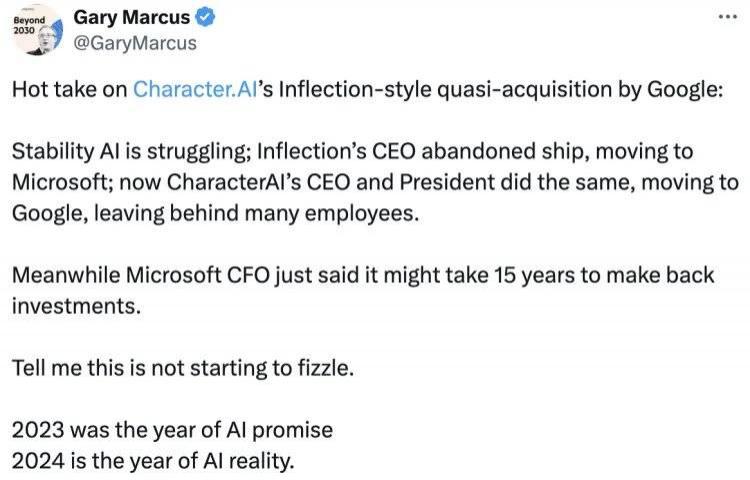Open the @GaryMarcus handle
Image resolution: width=750 pixels, height=480 pixels.
[x=134, y=43]
